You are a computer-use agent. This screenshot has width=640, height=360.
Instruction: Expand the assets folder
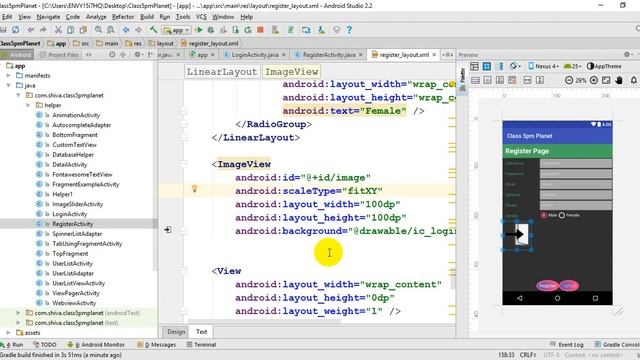pos(9,333)
